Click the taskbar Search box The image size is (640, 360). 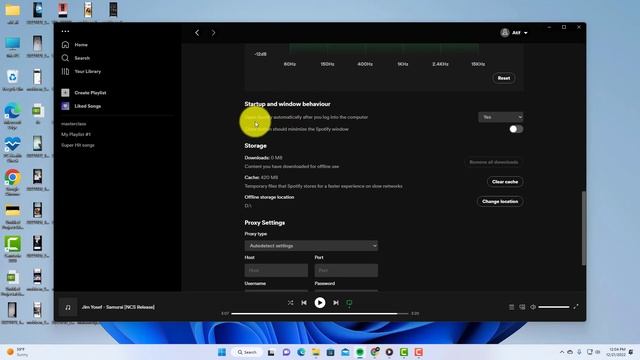248,352
